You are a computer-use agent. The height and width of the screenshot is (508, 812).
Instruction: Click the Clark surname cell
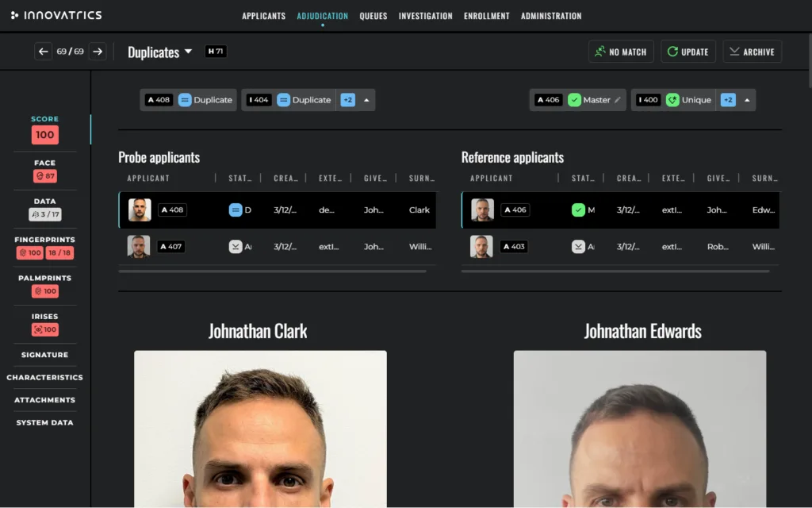(419, 210)
